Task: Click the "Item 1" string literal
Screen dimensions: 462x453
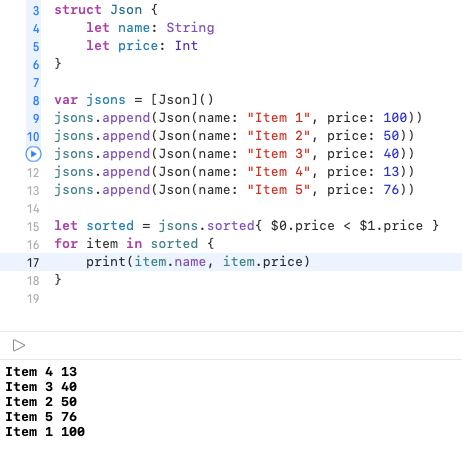Action: pos(279,118)
